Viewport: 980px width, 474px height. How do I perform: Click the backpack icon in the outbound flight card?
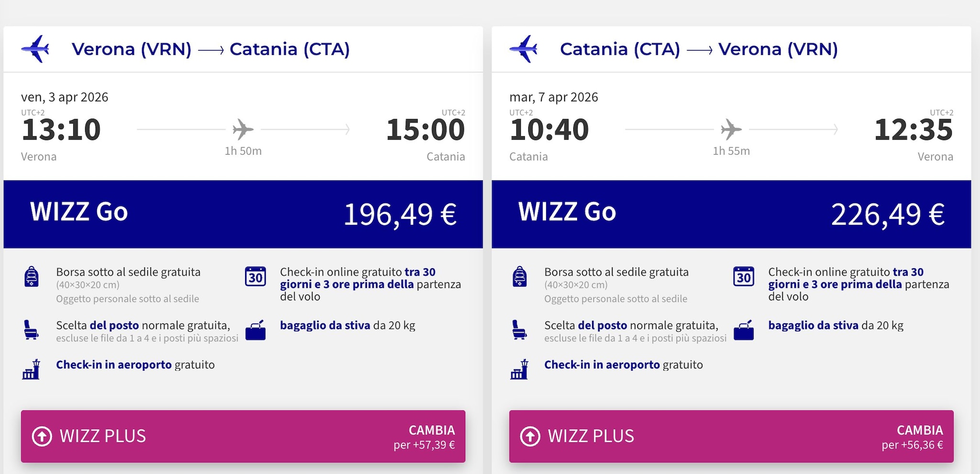(32, 277)
